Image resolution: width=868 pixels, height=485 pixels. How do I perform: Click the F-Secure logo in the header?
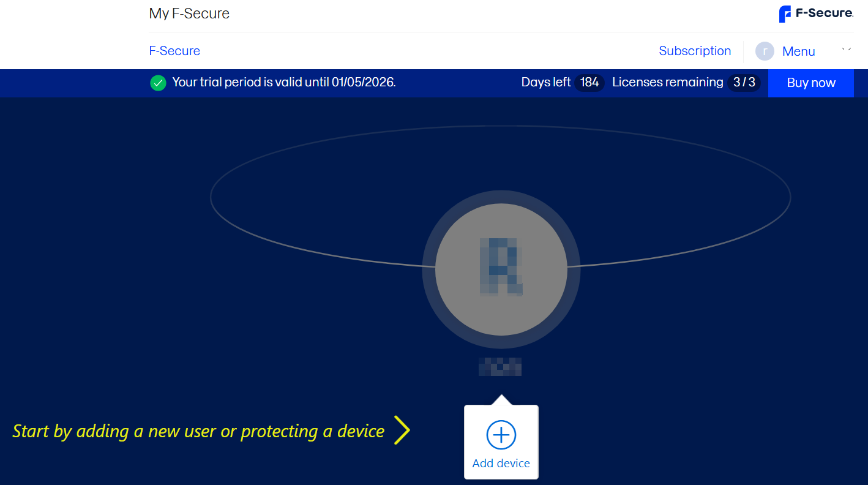(x=816, y=13)
